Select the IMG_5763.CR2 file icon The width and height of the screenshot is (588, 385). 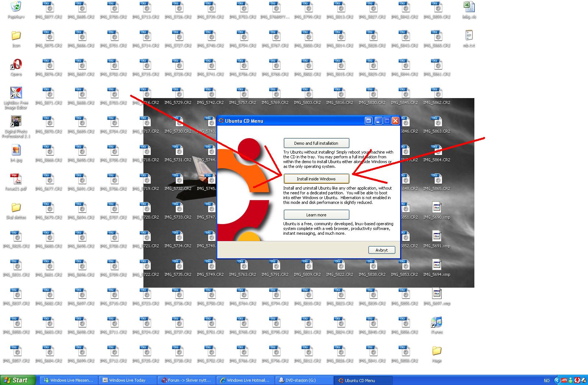point(243,265)
